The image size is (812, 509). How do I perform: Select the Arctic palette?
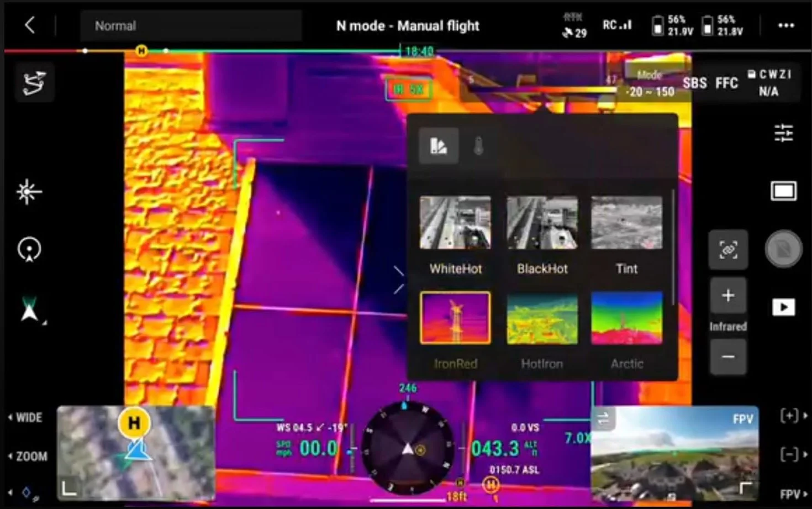(x=626, y=330)
